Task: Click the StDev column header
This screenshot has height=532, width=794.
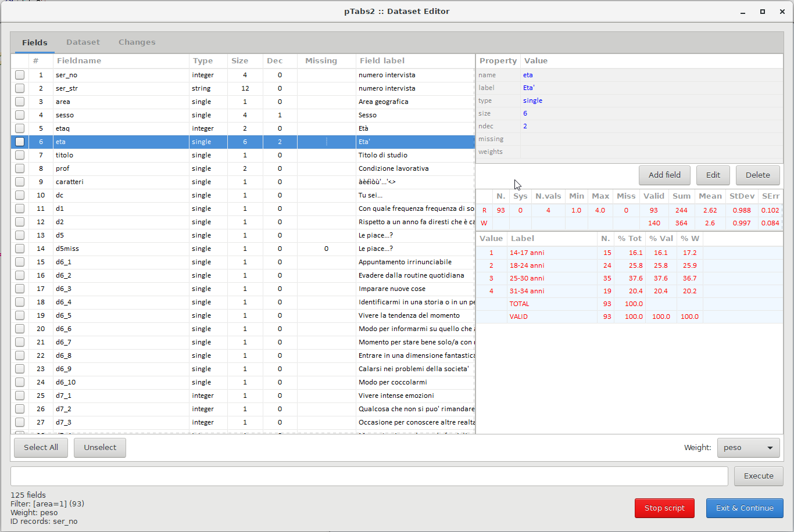Action: (x=742, y=196)
